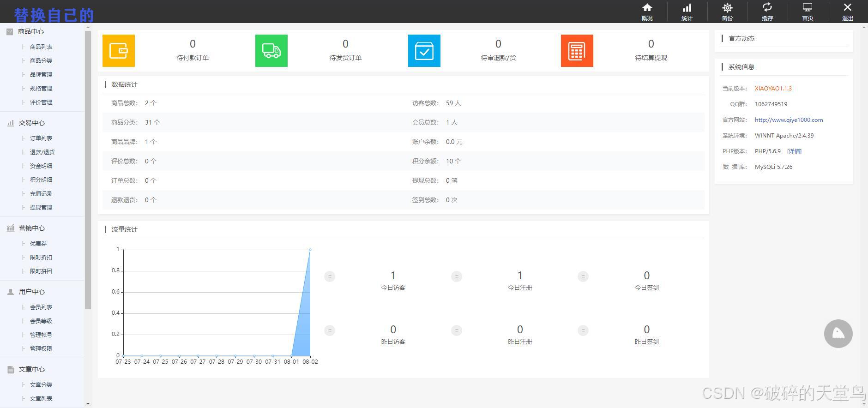Open the 首页 monitor icon
Viewport: 868px width, 408px height.
(808, 7)
